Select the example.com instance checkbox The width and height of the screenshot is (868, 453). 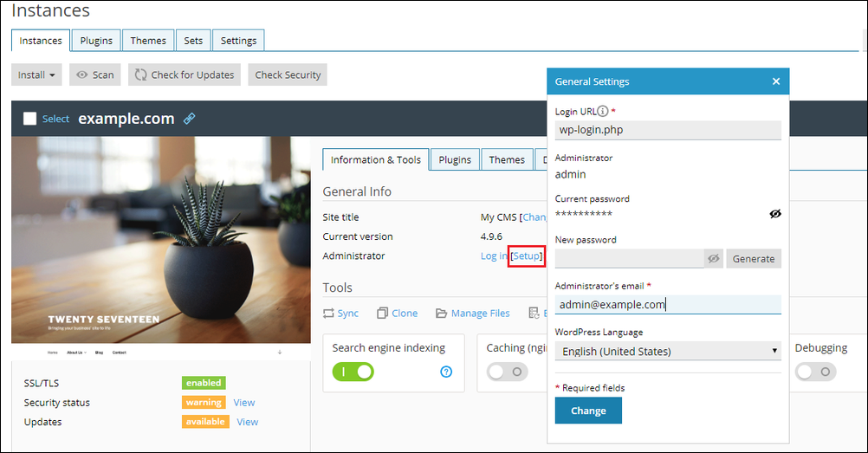pyautogui.click(x=29, y=119)
